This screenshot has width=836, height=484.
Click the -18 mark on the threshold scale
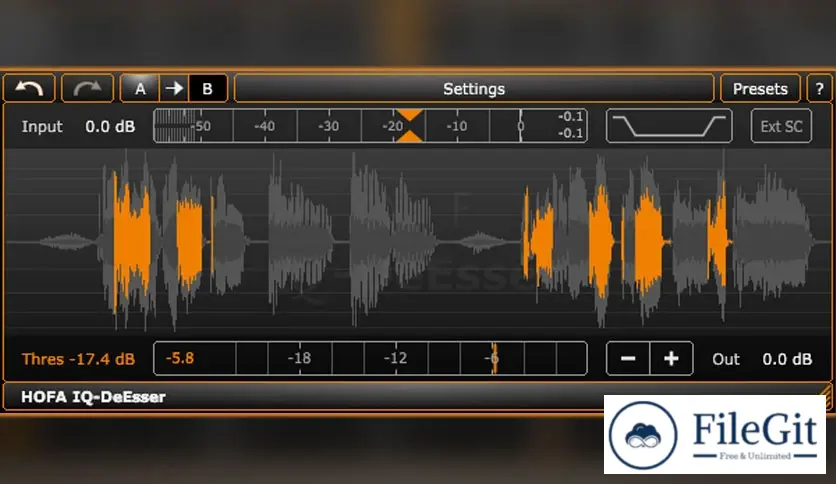[x=299, y=358]
